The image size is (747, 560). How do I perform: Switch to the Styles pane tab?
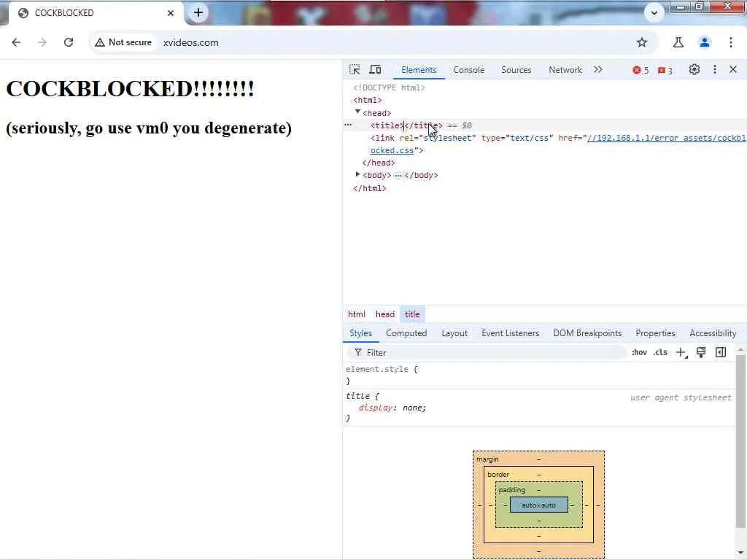point(360,333)
